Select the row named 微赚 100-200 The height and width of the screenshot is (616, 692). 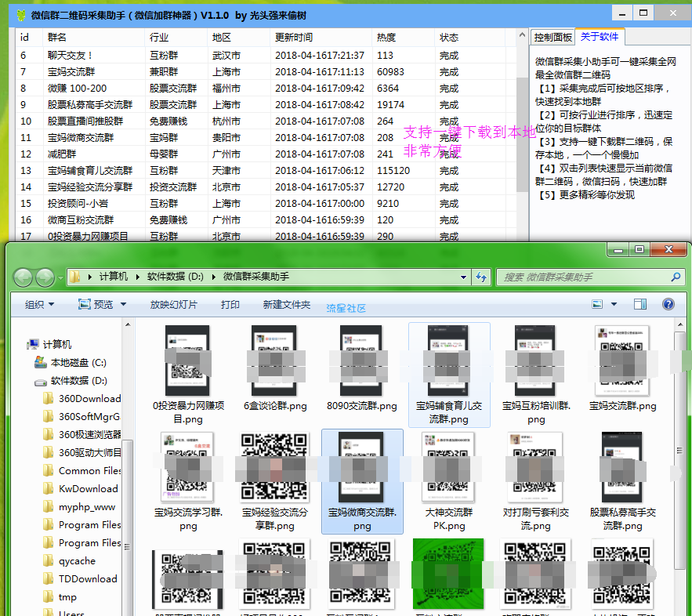266,89
